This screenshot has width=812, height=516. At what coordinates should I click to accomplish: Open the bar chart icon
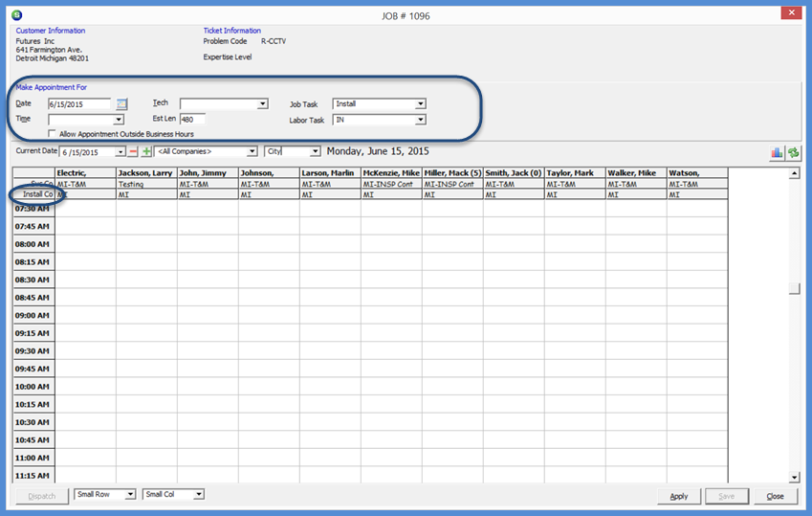click(777, 152)
